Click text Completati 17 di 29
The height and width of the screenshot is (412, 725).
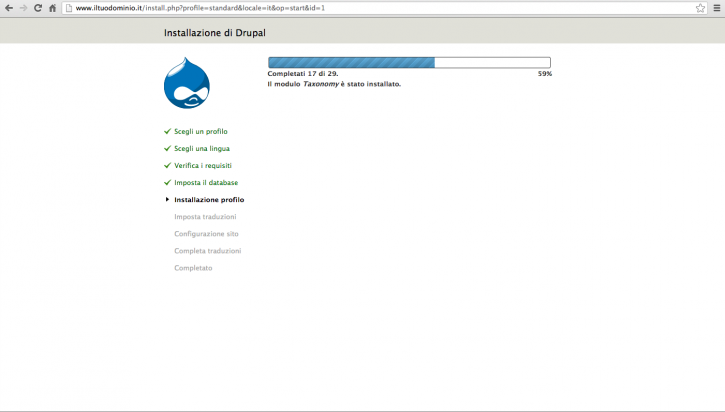point(303,74)
